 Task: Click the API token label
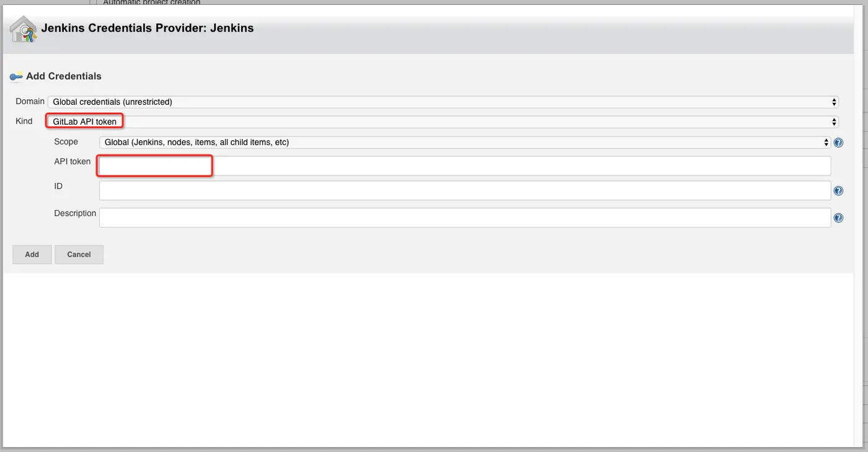click(73, 161)
